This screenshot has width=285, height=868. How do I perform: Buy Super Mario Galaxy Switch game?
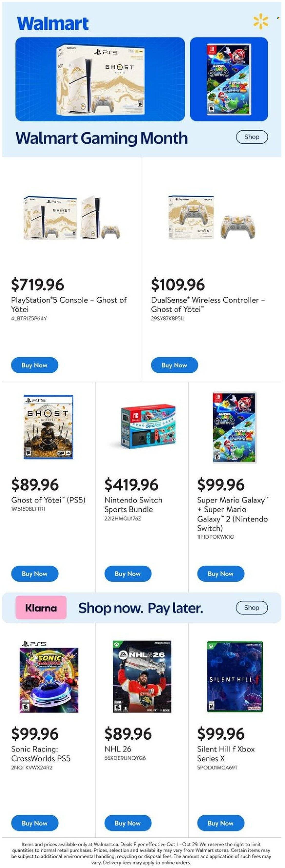(x=220, y=574)
